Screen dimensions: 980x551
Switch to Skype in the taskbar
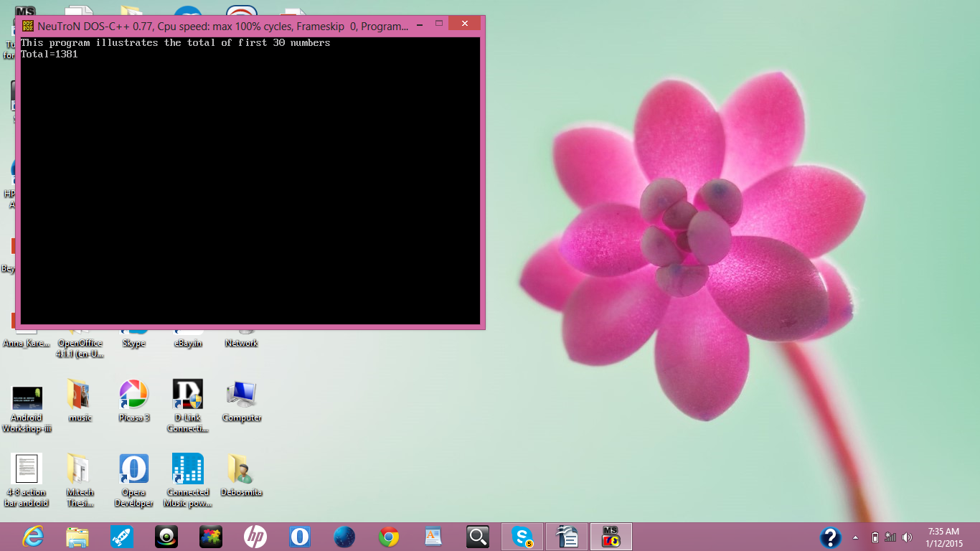point(522,537)
